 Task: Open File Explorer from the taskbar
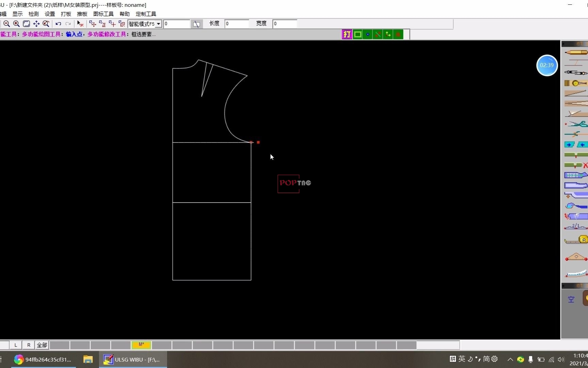pos(88,359)
